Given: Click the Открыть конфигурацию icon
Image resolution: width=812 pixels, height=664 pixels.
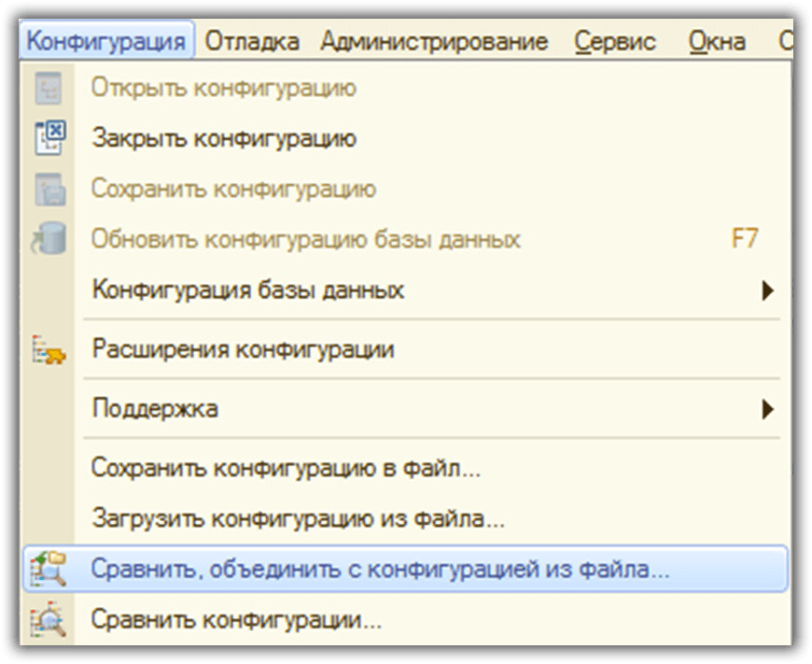Looking at the screenshot, I should (x=49, y=90).
